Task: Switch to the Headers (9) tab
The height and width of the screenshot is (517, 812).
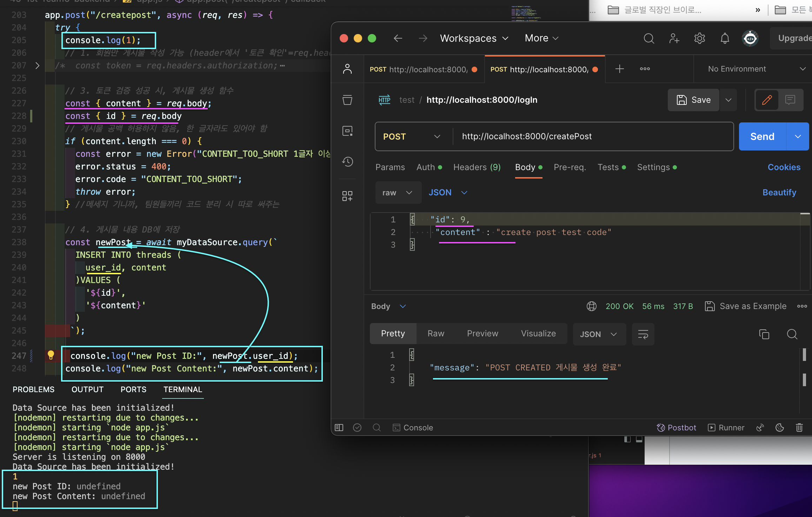Action: click(x=477, y=167)
